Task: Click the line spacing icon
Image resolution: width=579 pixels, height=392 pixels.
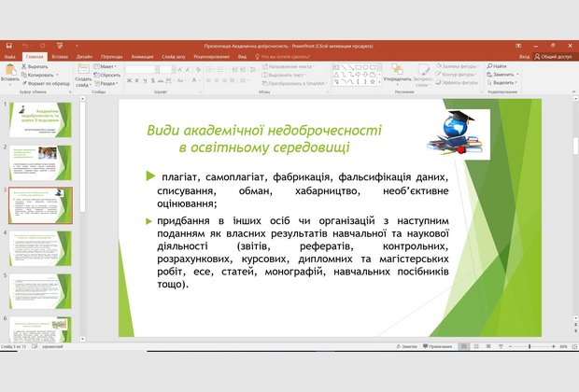Action: [253, 69]
